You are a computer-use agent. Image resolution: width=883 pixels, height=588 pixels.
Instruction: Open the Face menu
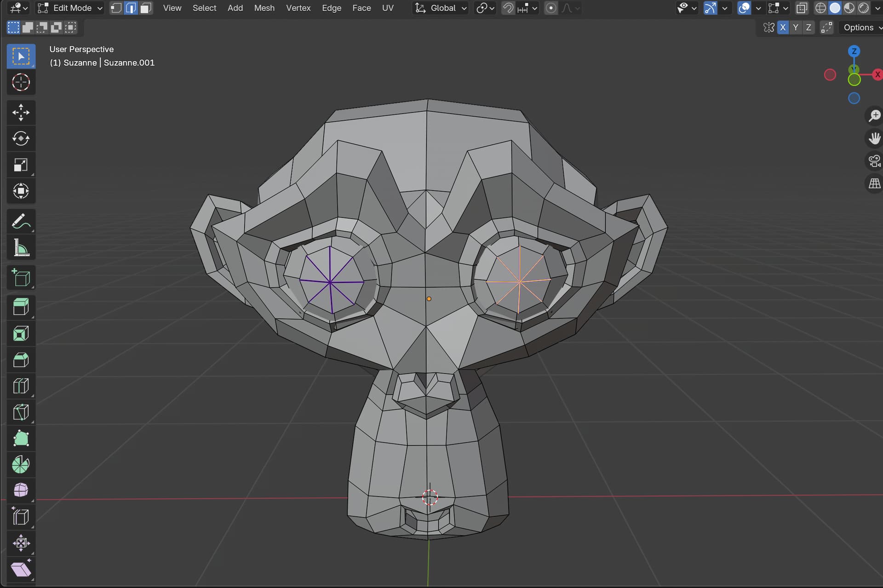[x=361, y=8]
